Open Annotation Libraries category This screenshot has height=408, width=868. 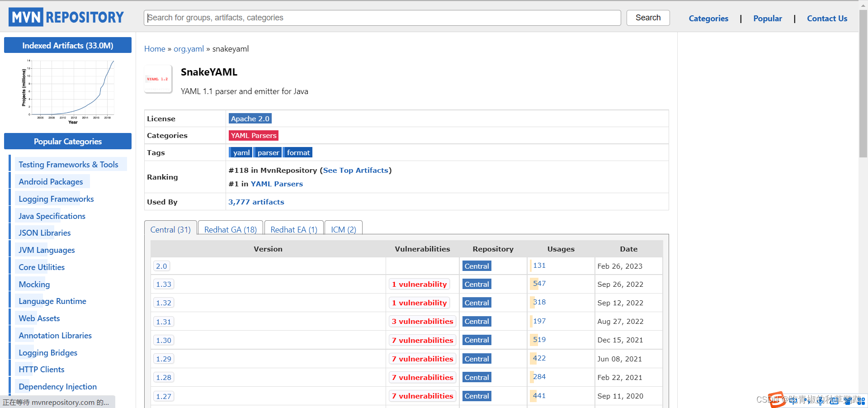point(55,336)
